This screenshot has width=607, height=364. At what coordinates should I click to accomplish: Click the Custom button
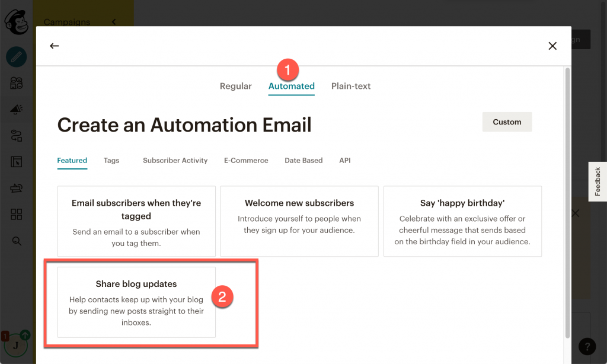[507, 122]
